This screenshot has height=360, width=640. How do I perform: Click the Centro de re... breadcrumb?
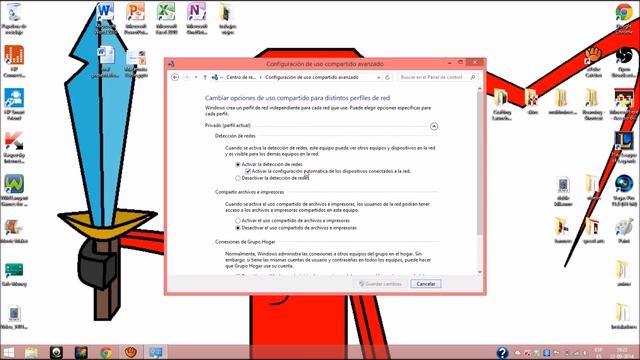(x=241, y=77)
